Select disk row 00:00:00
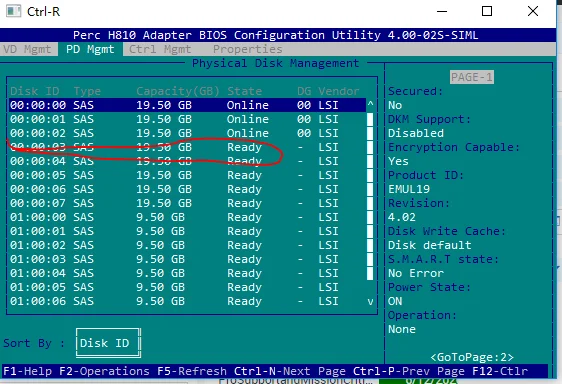Screen dimensions: 562x384 pyautogui.click(x=187, y=105)
